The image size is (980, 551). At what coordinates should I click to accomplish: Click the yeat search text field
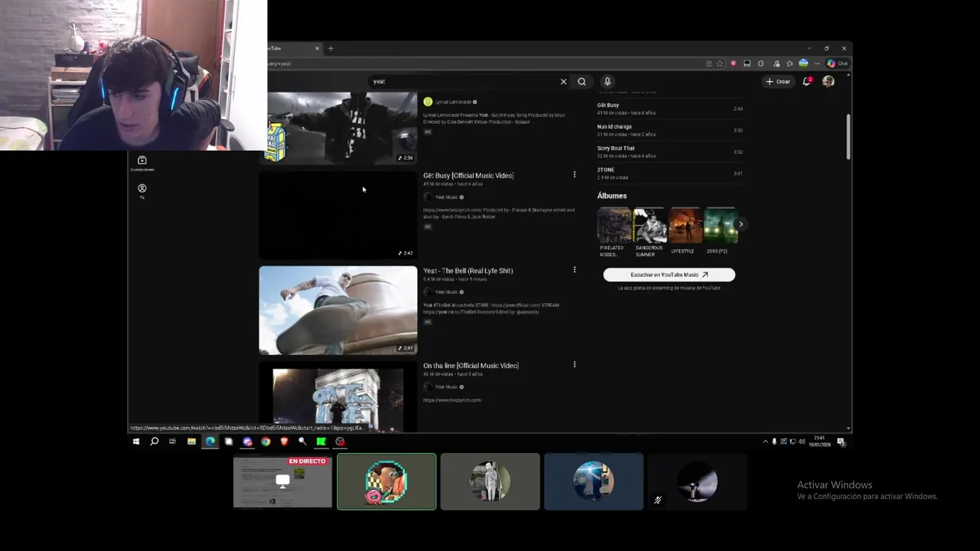[463, 81]
